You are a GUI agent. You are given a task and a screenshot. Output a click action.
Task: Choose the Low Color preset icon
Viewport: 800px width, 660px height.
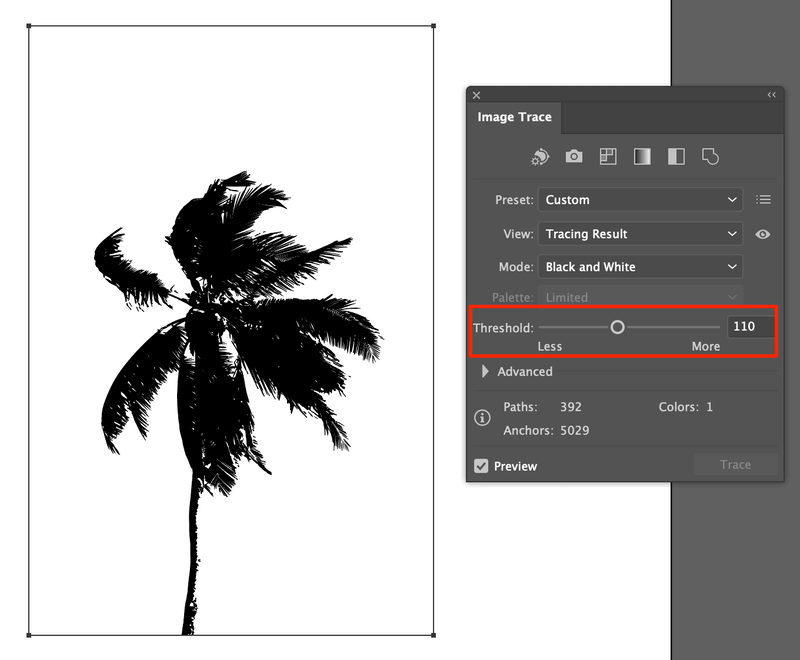pyautogui.click(x=608, y=157)
